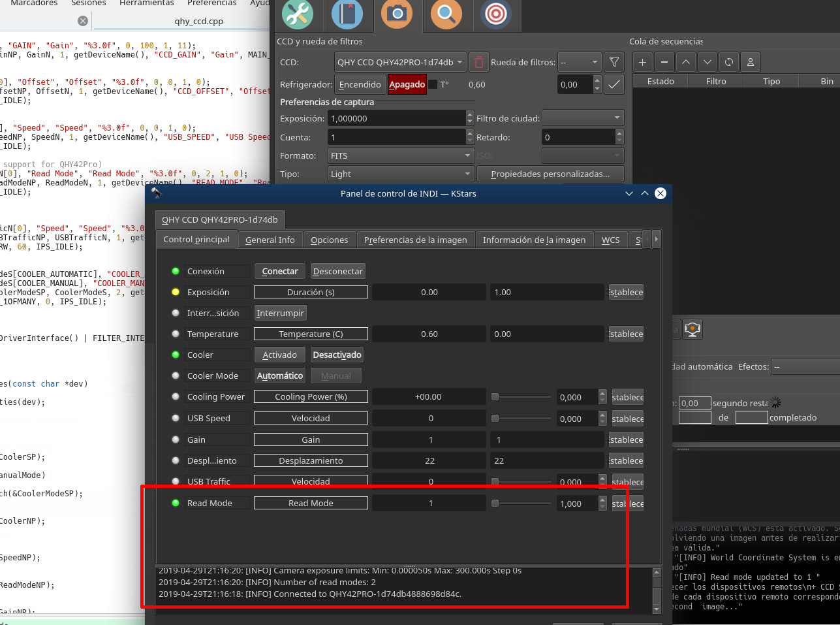The width and height of the screenshot is (840, 625).
Task: Turn refrigerator on with Encendido
Action: pyautogui.click(x=360, y=84)
